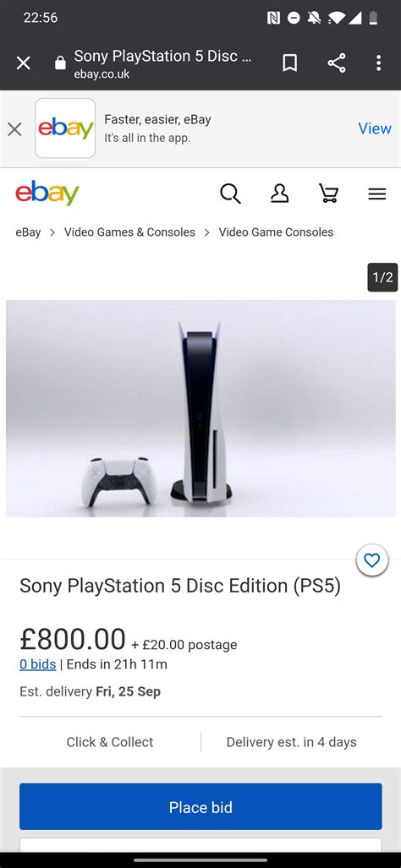This screenshot has height=868, width=401.
Task: Close the browser tab with X icon
Action: [23, 63]
